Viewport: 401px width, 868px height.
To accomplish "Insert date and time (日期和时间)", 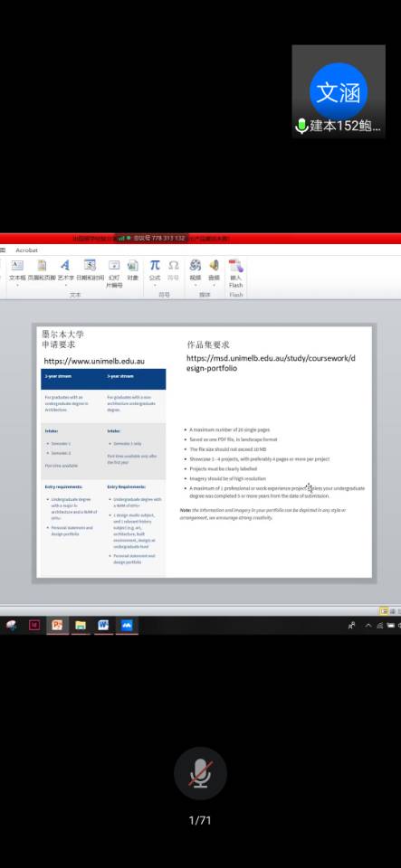I will [90, 269].
